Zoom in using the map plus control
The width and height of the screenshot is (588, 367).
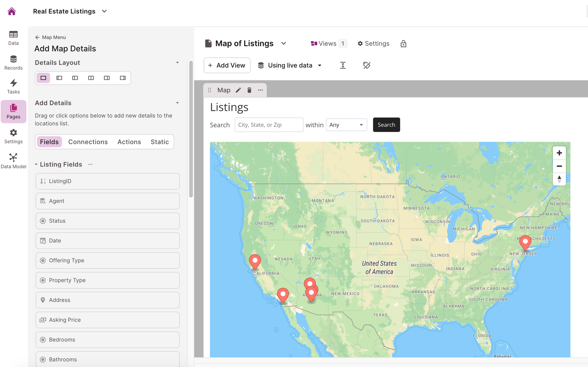click(x=559, y=153)
